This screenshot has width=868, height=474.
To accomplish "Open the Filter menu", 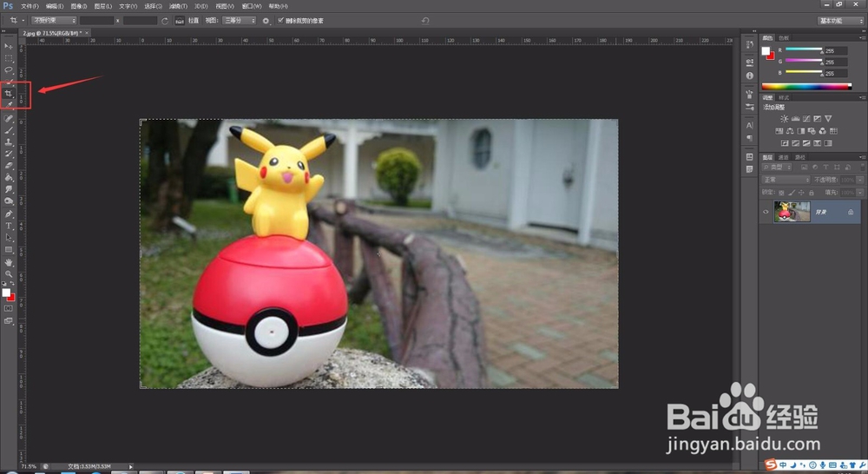I will click(178, 6).
